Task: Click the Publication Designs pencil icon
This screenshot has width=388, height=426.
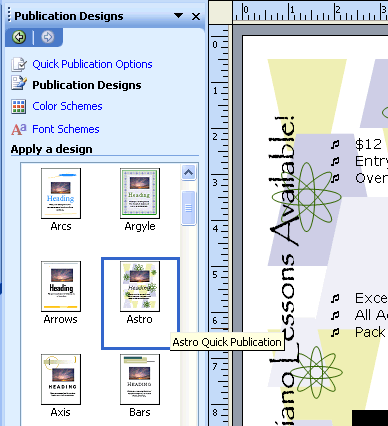Action: (x=19, y=83)
